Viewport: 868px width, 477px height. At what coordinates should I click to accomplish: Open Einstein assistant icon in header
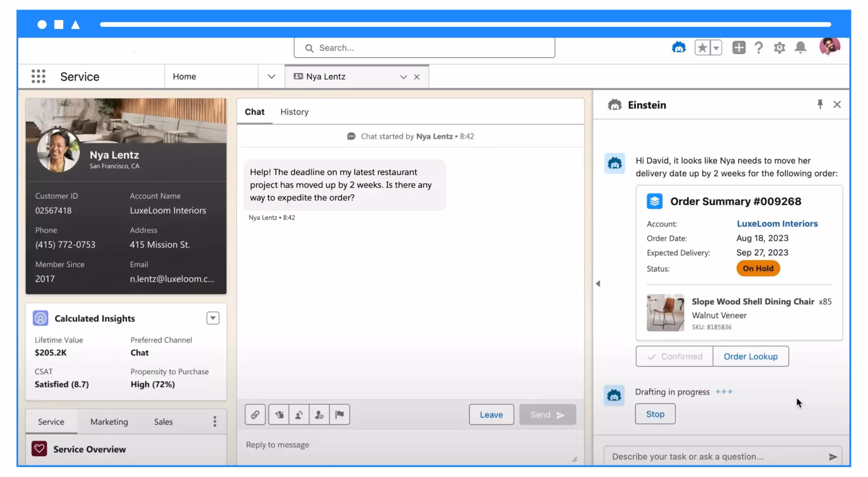tap(679, 47)
